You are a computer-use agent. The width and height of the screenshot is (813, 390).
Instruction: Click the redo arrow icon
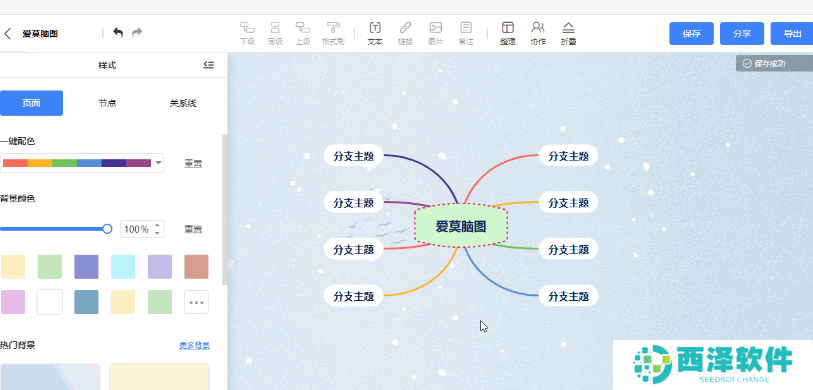point(137,33)
